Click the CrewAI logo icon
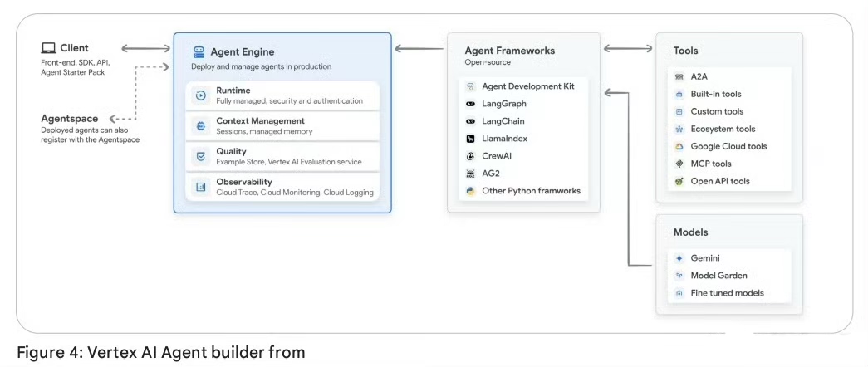The width and height of the screenshot is (868, 367). click(470, 156)
